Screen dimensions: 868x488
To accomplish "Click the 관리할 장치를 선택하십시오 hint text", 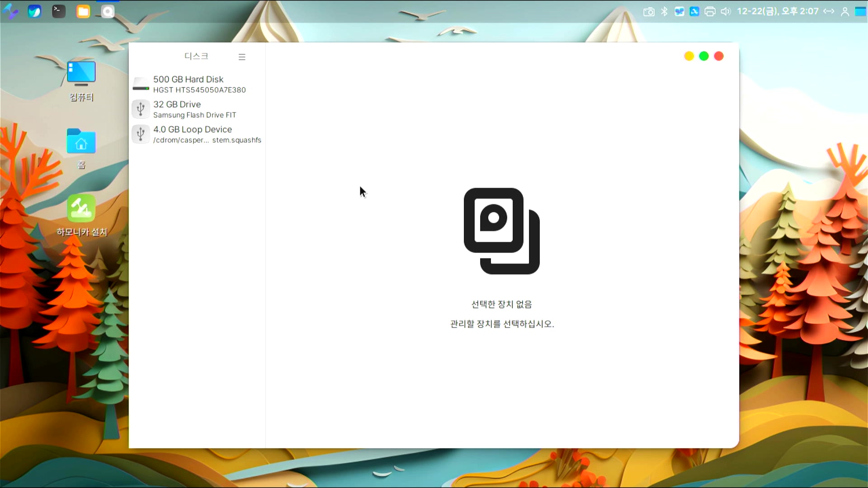I will tap(502, 324).
